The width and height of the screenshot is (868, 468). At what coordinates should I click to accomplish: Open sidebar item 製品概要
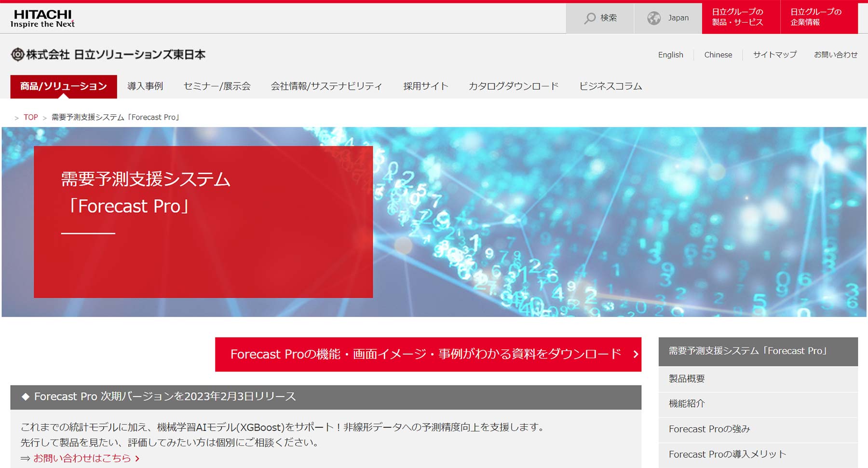tap(758, 379)
